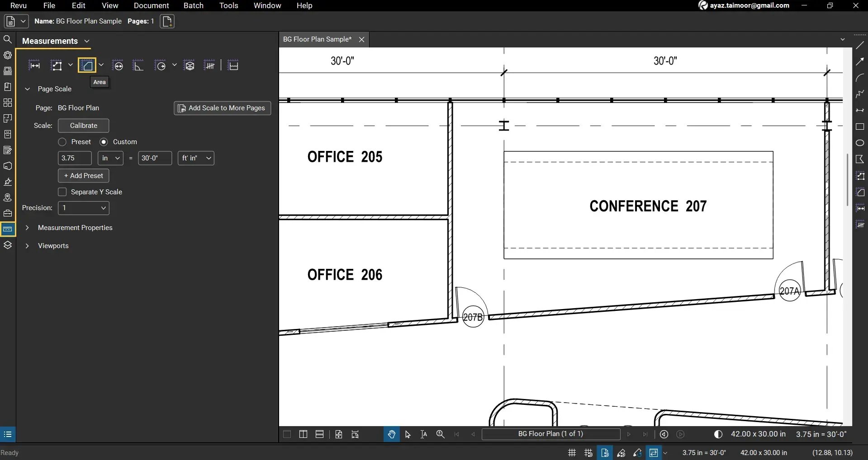Open the Area tool dropdown arrow
Screen dimensions: 868x460
(101, 65)
